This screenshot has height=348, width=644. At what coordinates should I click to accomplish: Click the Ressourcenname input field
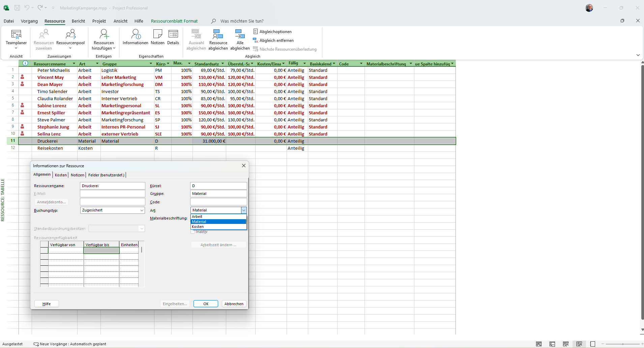pos(113,186)
